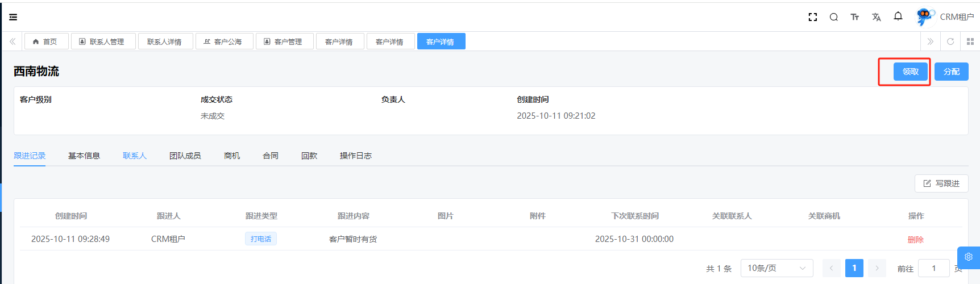Screen dimensions: 980x284
Task: Switch to the 操作日志 tab
Action: click(355, 156)
